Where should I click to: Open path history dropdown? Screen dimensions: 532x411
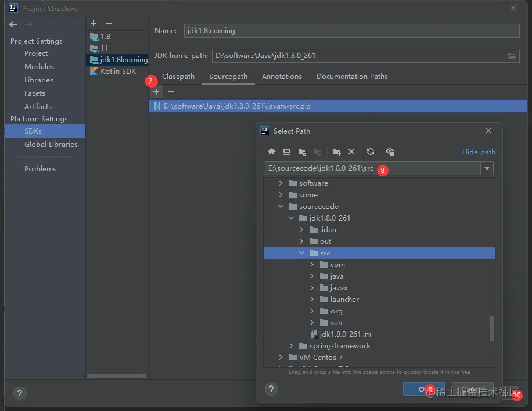[487, 168]
